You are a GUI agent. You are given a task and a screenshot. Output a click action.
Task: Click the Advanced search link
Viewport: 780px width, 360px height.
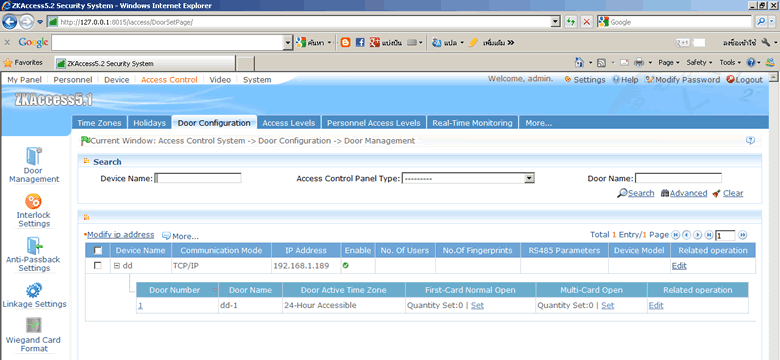(x=684, y=193)
